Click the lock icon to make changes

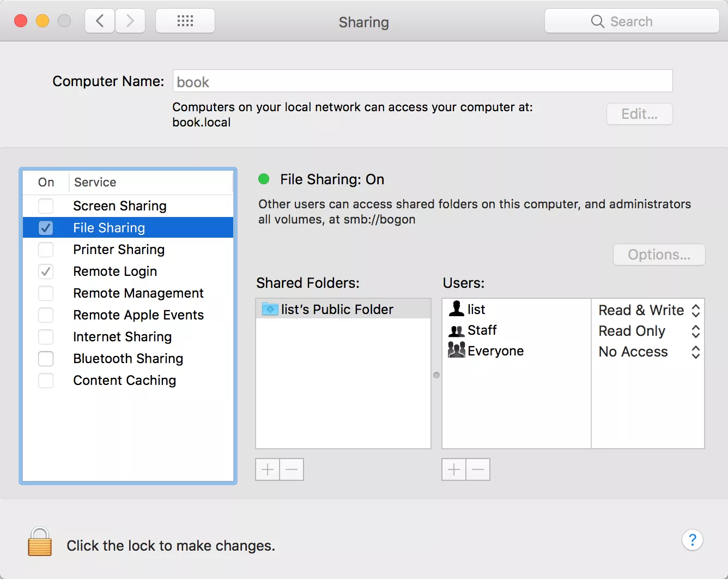40,541
